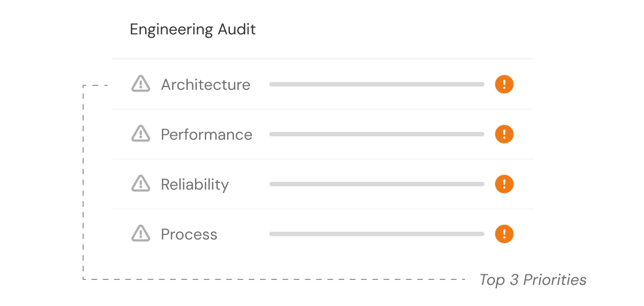Click blank area between Process label and bar

coord(243,234)
